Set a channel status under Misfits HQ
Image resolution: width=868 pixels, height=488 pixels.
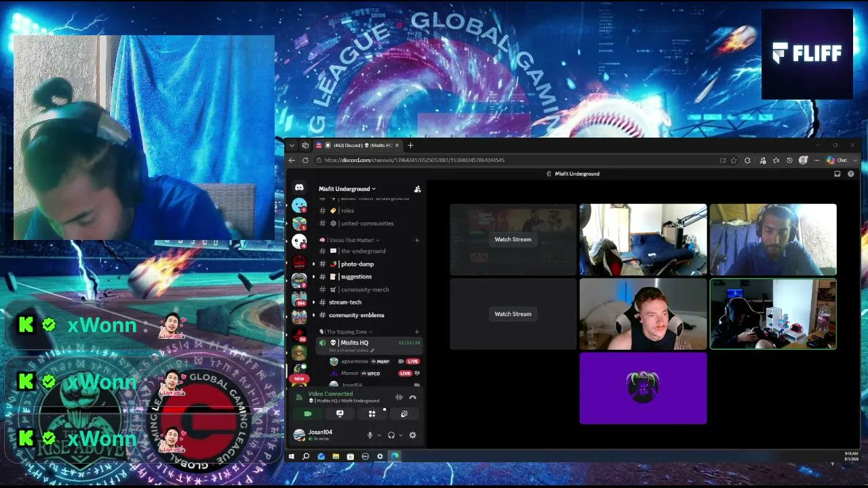point(352,350)
